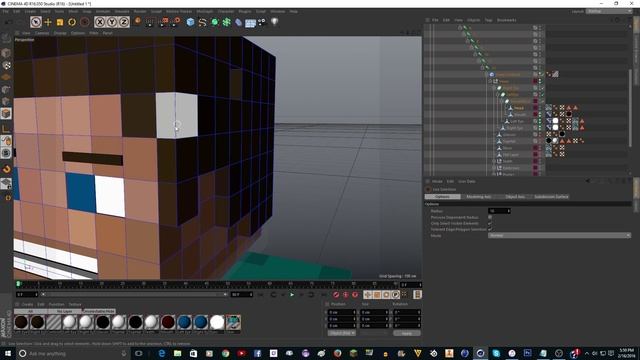The width and height of the screenshot is (640, 360).
Task: Open Edit Render Settings
Action: point(176,21)
